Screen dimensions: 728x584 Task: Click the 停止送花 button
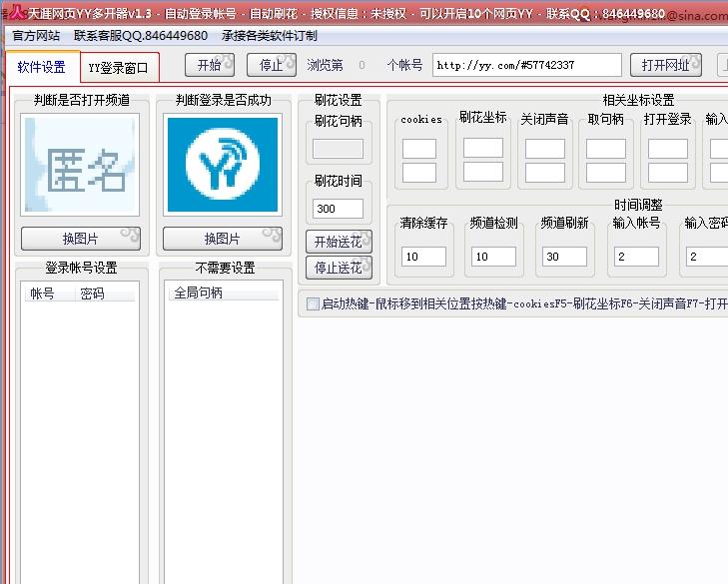coord(339,268)
